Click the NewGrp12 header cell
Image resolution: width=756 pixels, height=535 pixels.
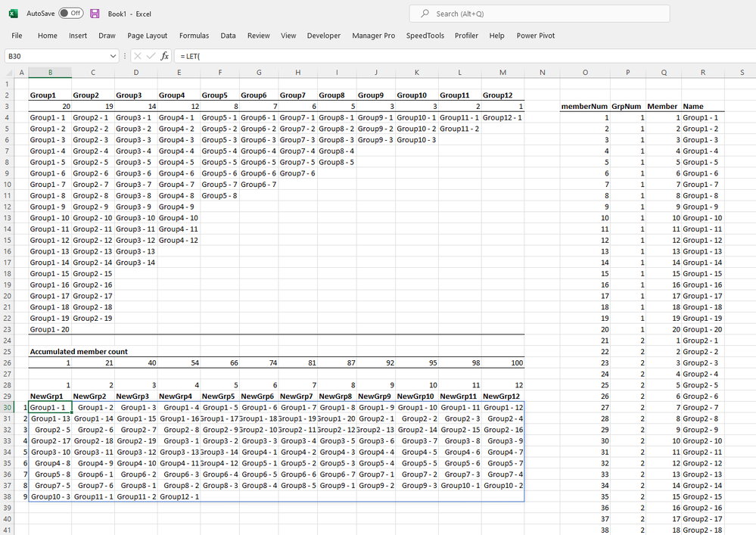pos(503,397)
